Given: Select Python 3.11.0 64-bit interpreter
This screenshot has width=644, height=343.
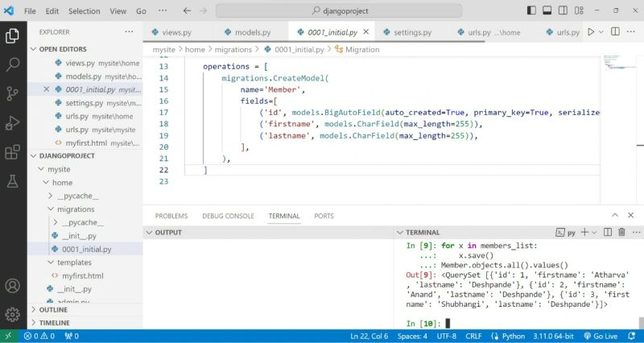Looking at the screenshot, I should (x=553, y=336).
